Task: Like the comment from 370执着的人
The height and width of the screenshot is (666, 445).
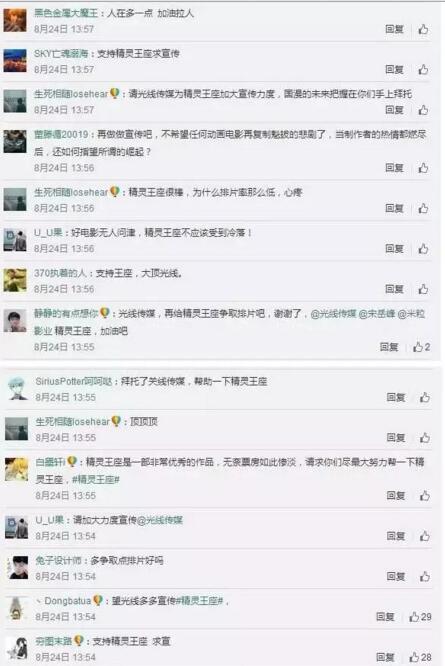Action: (x=423, y=289)
